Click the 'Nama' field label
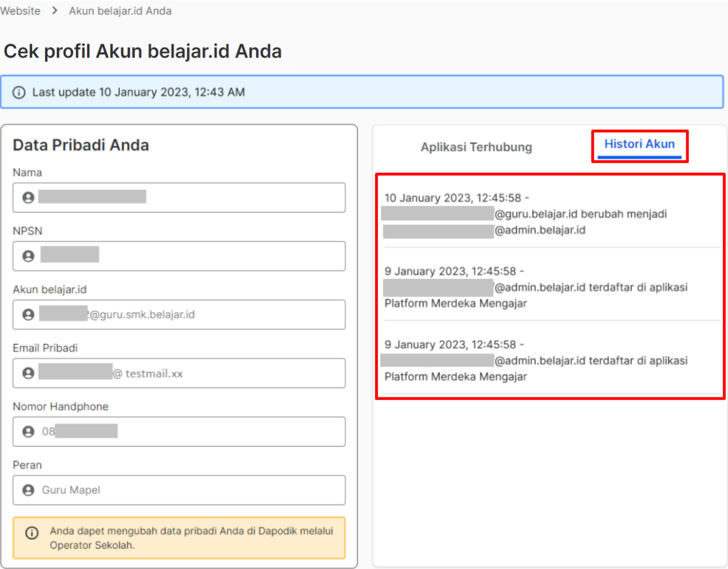The width and height of the screenshot is (728, 569). (27, 173)
